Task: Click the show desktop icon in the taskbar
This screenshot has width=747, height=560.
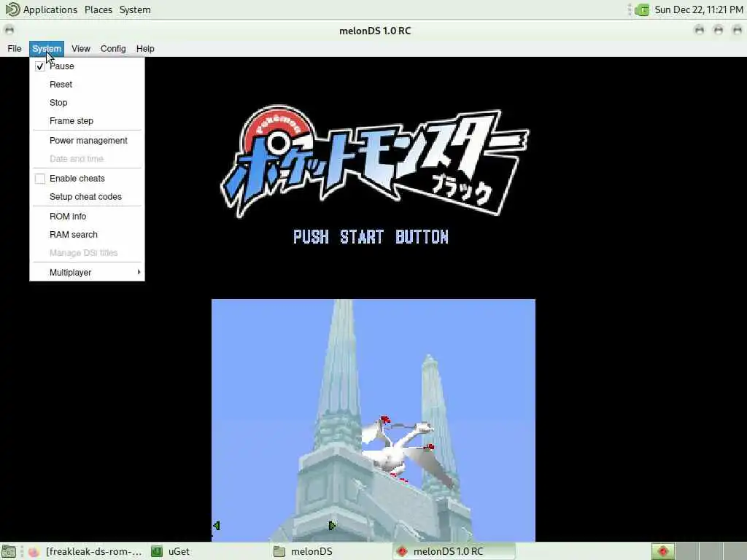Action: (x=9, y=551)
